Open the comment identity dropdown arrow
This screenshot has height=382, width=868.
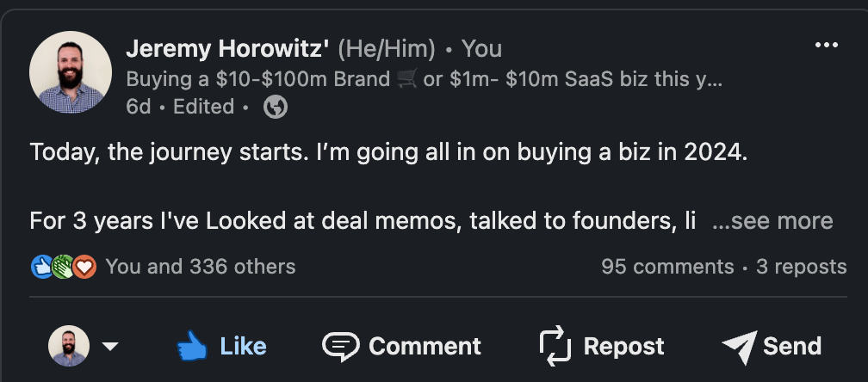[110, 347]
